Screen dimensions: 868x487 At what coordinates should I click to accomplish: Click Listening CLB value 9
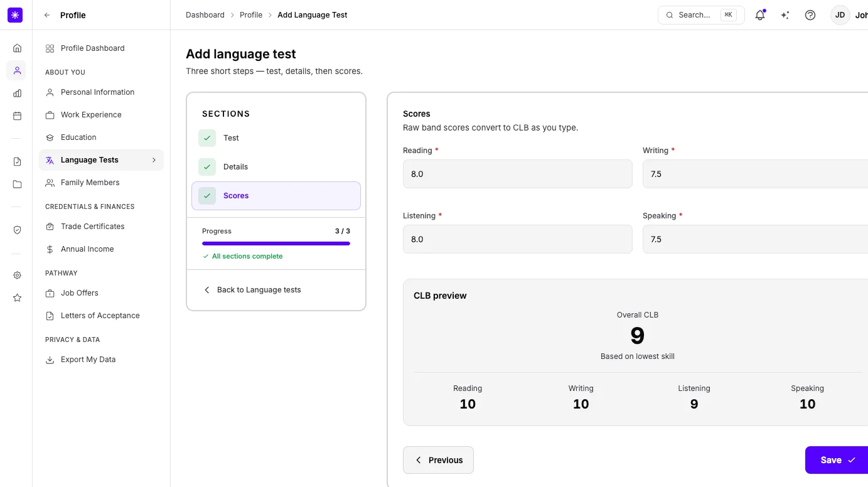coord(694,404)
